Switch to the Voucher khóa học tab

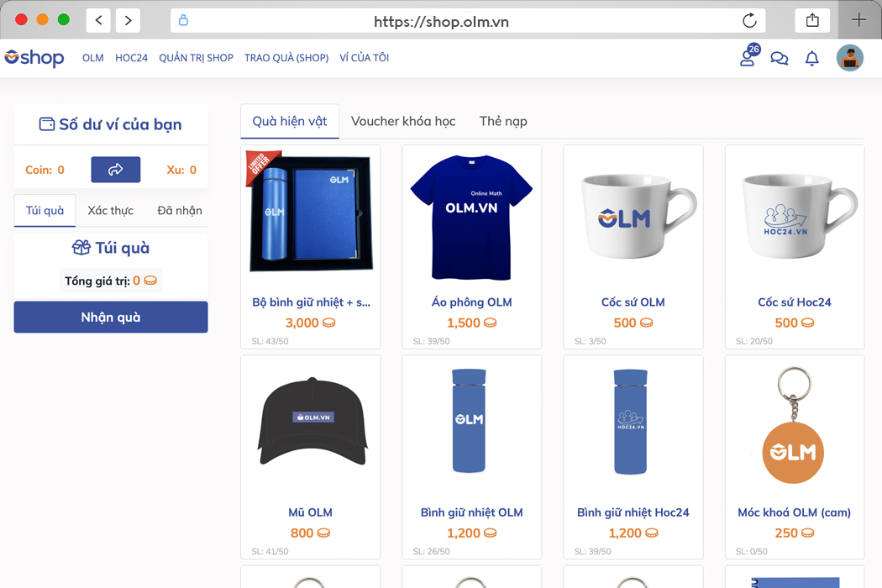(403, 121)
